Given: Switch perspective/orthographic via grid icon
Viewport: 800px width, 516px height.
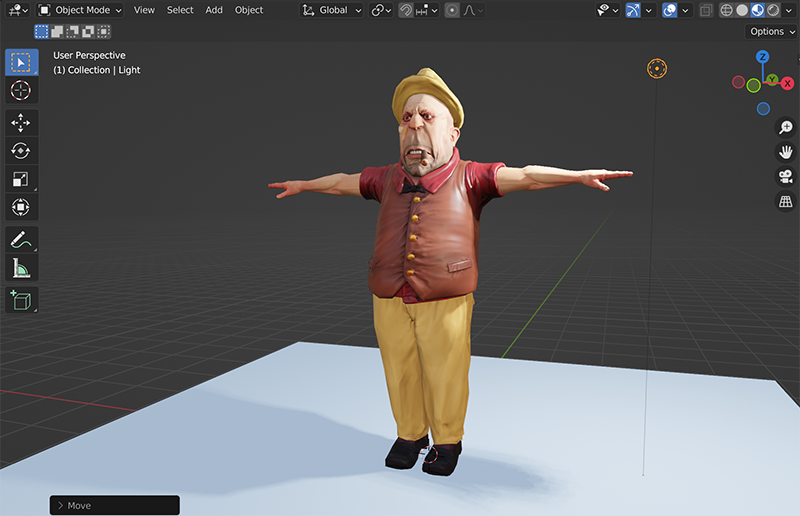Looking at the screenshot, I should tap(786, 201).
